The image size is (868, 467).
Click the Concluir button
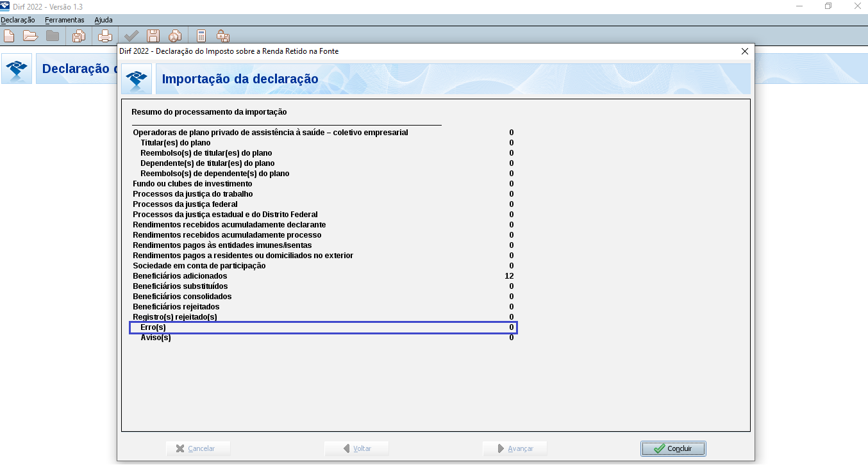pyautogui.click(x=673, y=448)
